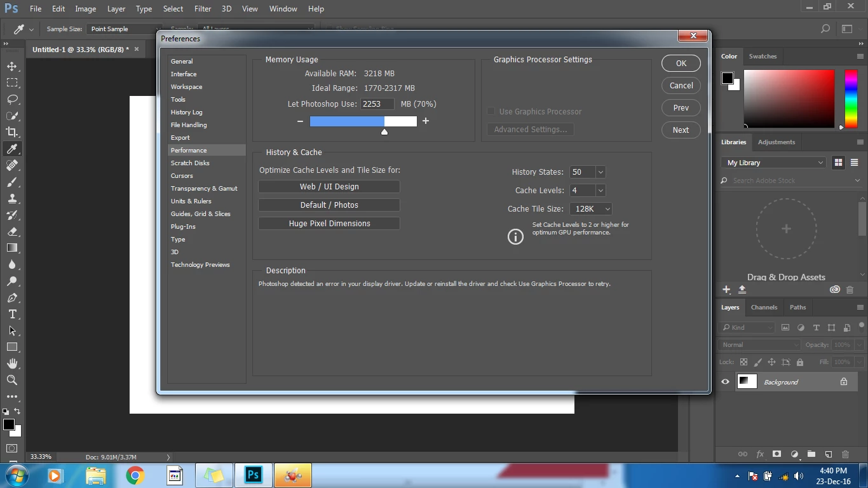Select the Spot Healing Brush tool
Screen dimensions: 868x488
(x=12, y=165)
